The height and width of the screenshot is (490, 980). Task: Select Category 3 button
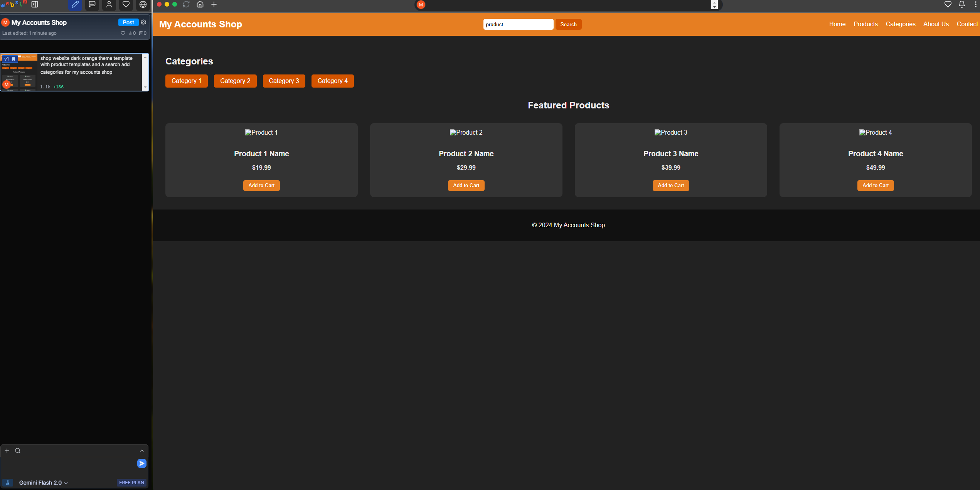[284, 81]
